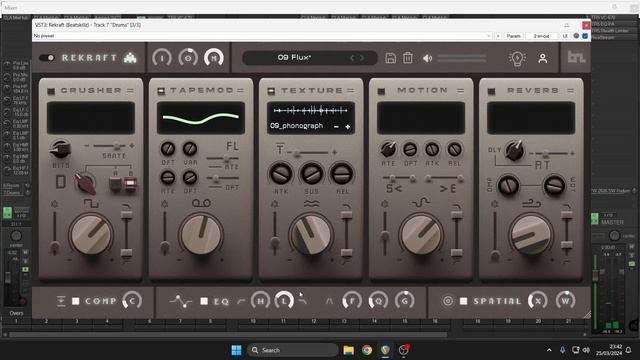Click the EQ F frequency knob
640x360 pixels.
click(x=352, y=301)
